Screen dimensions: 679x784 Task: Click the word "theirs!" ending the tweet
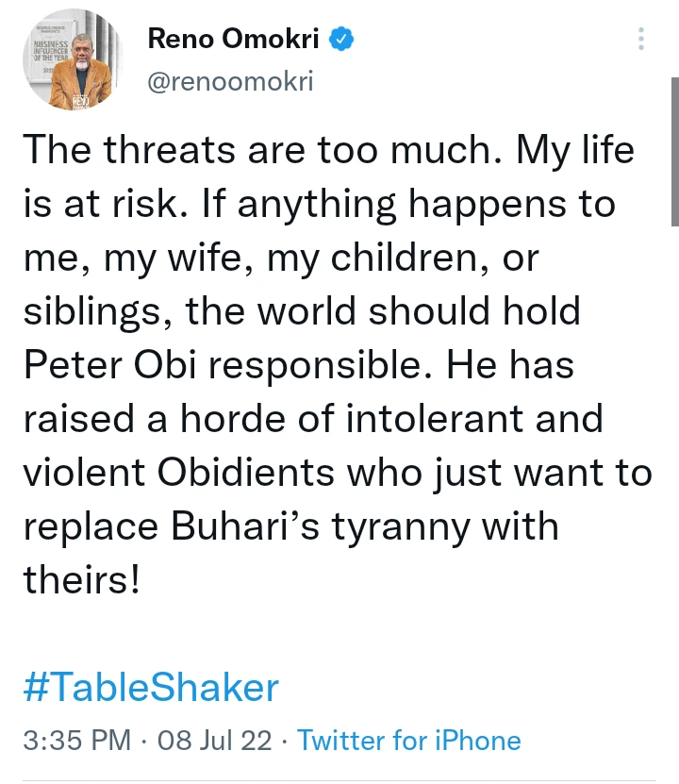[x=81, y=578]
